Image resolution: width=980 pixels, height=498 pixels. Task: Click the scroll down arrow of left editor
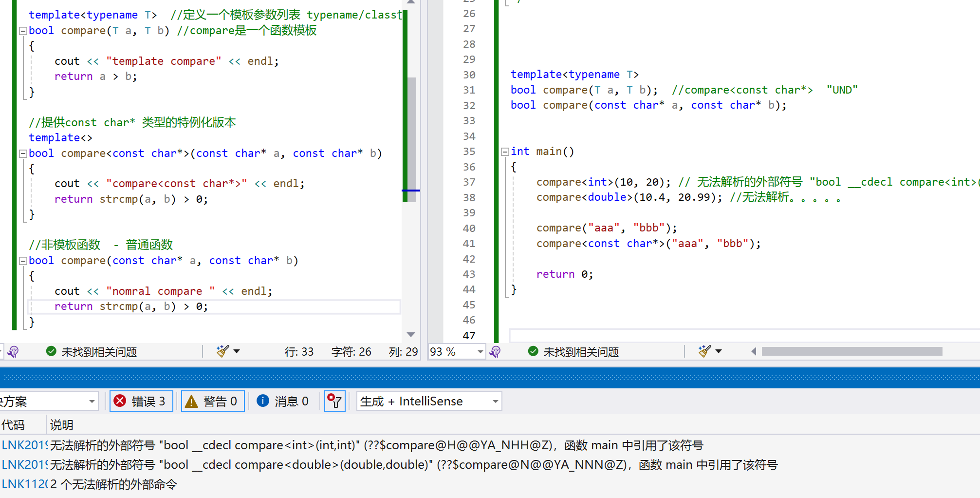pos(411,335)
